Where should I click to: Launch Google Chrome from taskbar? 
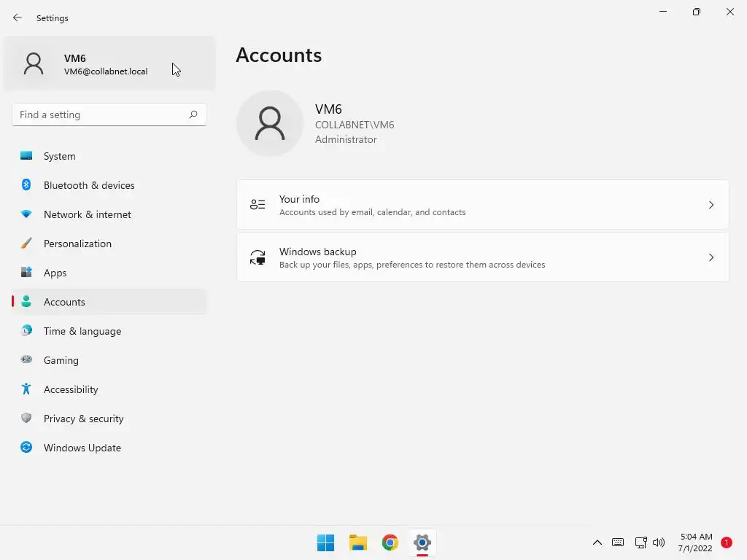390,542
